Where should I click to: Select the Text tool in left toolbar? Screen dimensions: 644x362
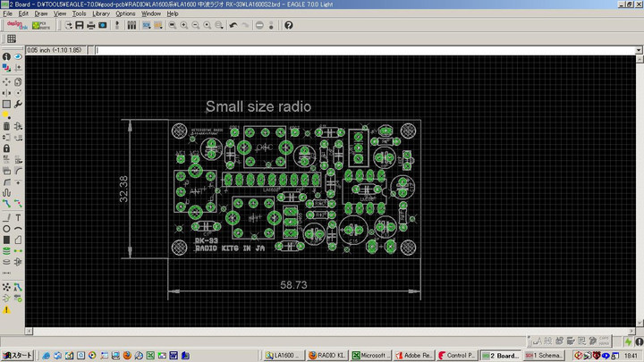[19, 216]
